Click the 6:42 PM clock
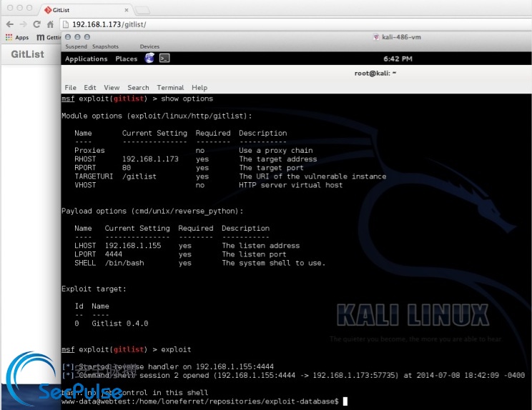The image size is (532, 410). click(398, 59)
